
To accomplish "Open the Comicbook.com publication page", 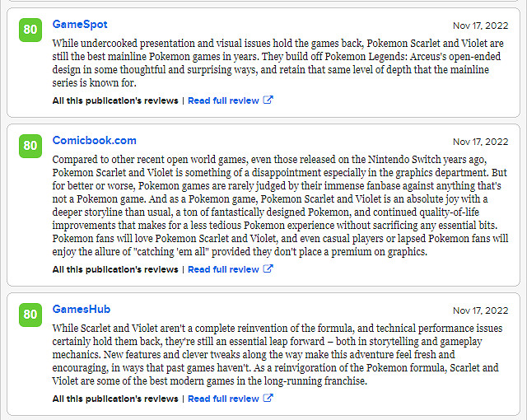I will pos(94,141).
